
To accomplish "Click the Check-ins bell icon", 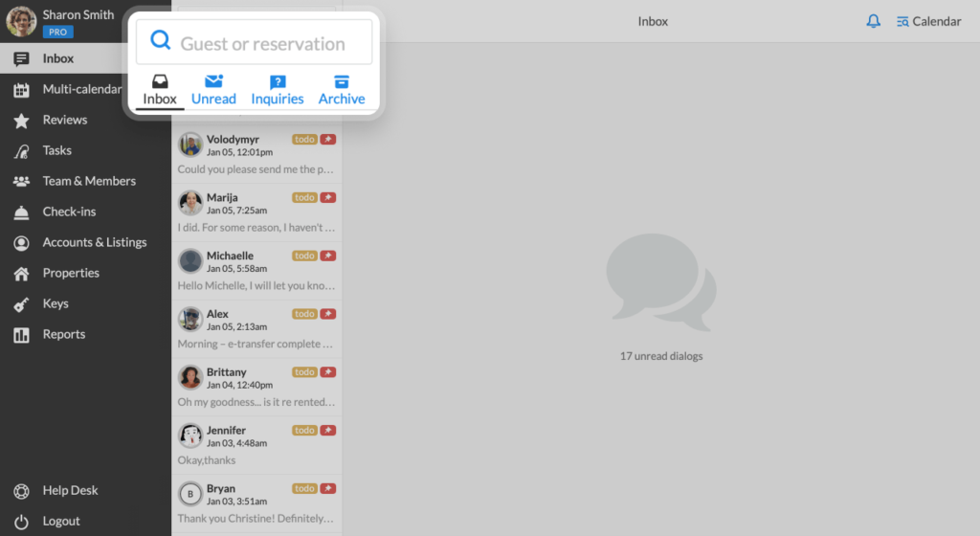I will 21,212.
